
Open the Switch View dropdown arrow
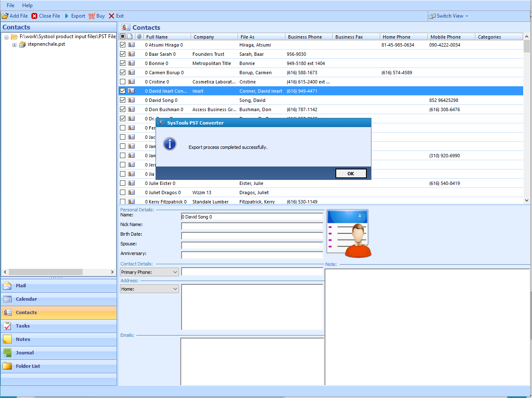click(467, 16)
